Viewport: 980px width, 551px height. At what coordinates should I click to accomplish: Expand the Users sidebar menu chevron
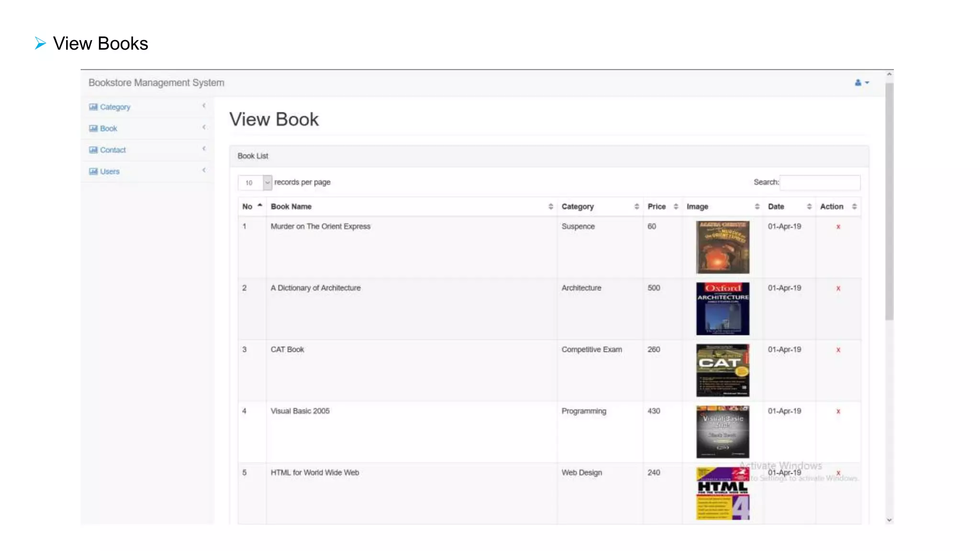pos(204,170)
